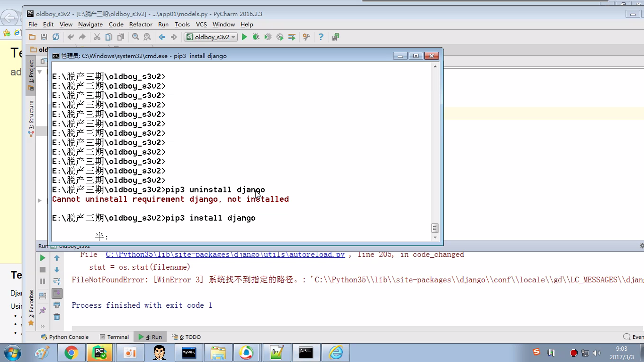Toggle scroll to end in Run console

pos(57,293)
